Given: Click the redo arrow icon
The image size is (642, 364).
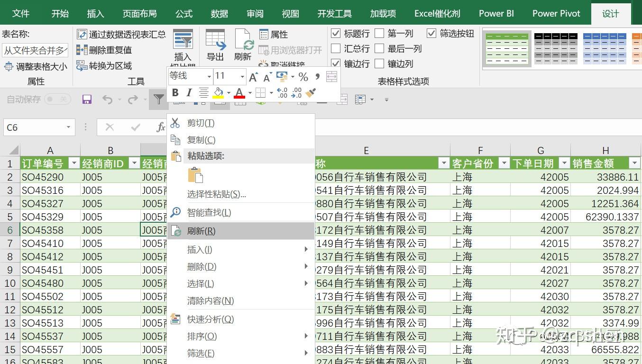Looking at the screenshot, I should (x=133, y=99).
